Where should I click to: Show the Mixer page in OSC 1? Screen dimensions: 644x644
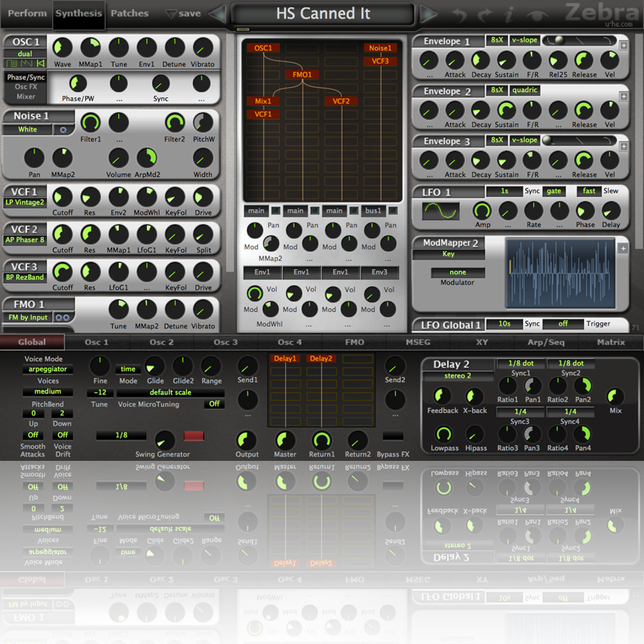[26, 97]
